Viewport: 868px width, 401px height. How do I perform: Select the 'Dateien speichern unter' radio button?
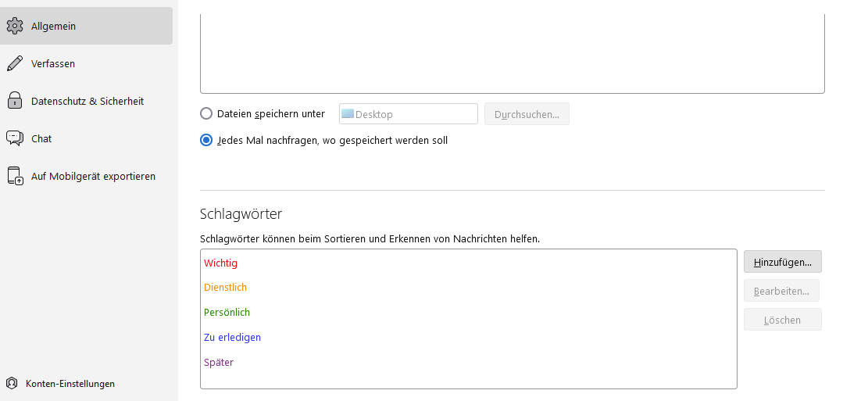tap(206, 113)
